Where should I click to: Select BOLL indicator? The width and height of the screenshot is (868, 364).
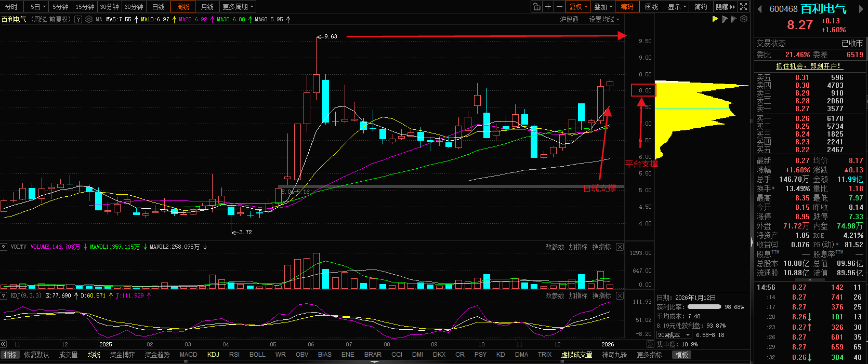coord(257,355)
